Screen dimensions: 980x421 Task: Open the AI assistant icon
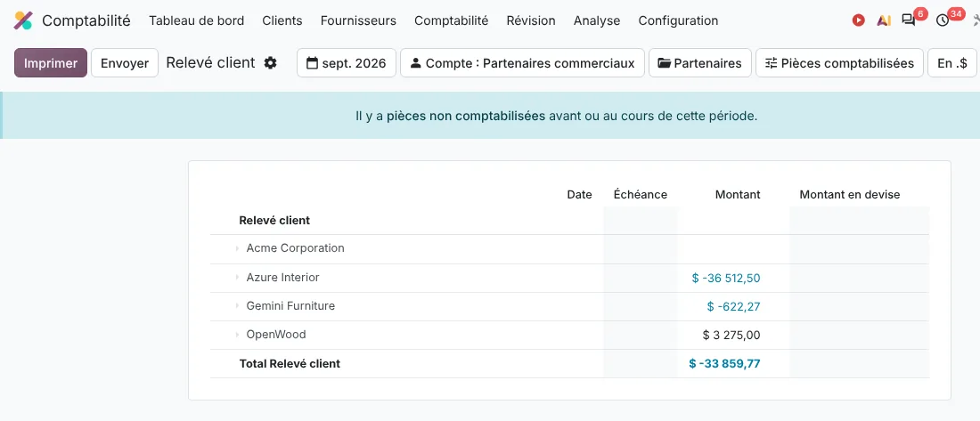(x=884, y=20)
